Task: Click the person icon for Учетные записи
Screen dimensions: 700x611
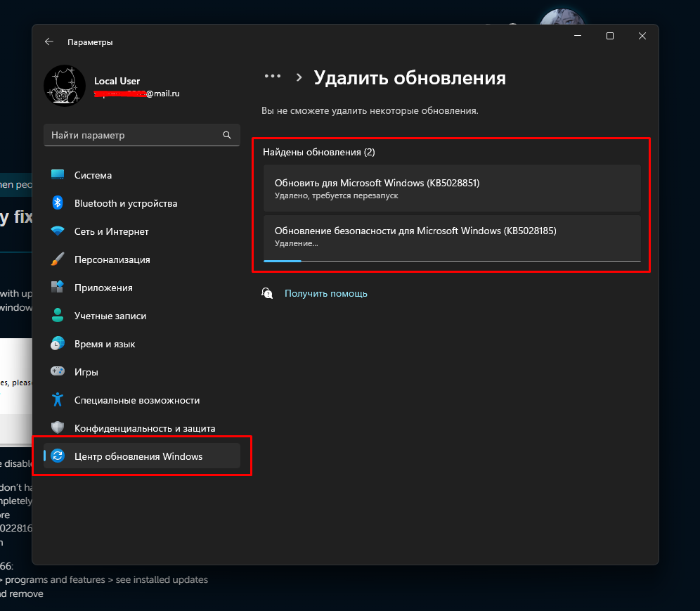Action: point(58,316)
